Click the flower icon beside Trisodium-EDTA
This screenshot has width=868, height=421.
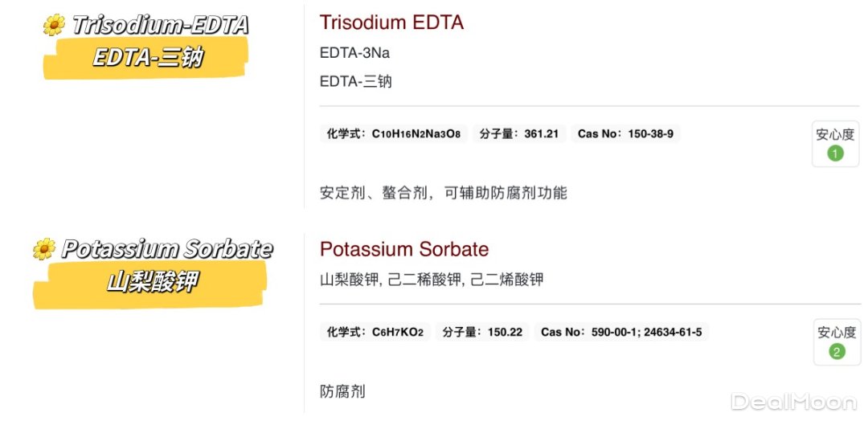click(x=54, y=26)
